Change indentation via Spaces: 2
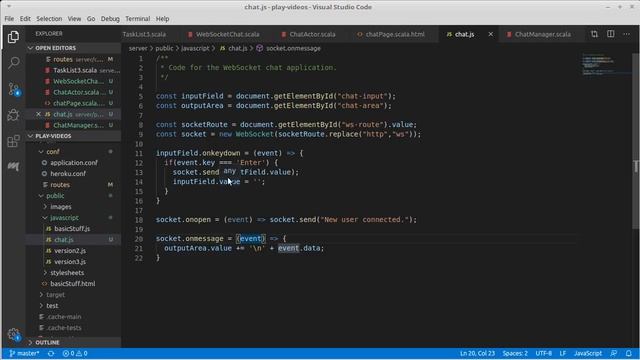Image resolution: width=640 pixels, height=360 pixels. (515, 353)
